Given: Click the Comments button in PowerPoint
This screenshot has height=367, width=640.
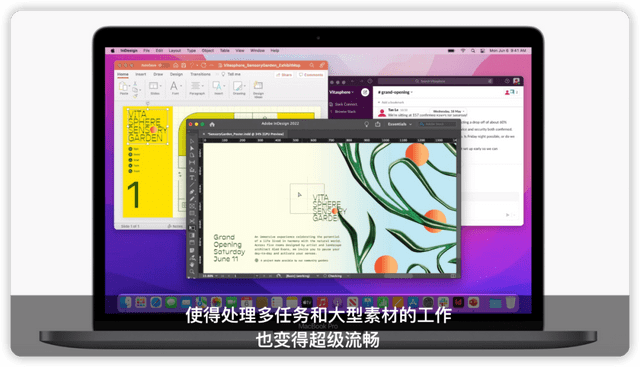Looking at the screenshot, I should point(311,75).
